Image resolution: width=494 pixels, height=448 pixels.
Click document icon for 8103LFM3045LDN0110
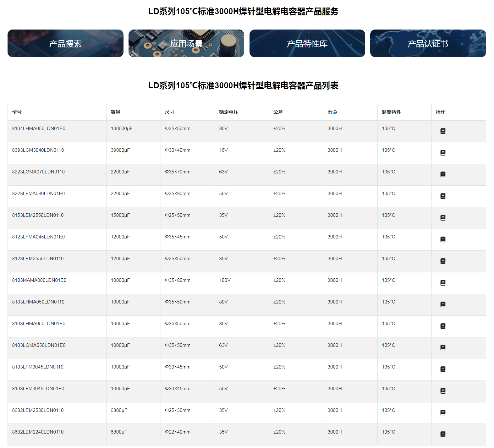[x=443, y=369]
